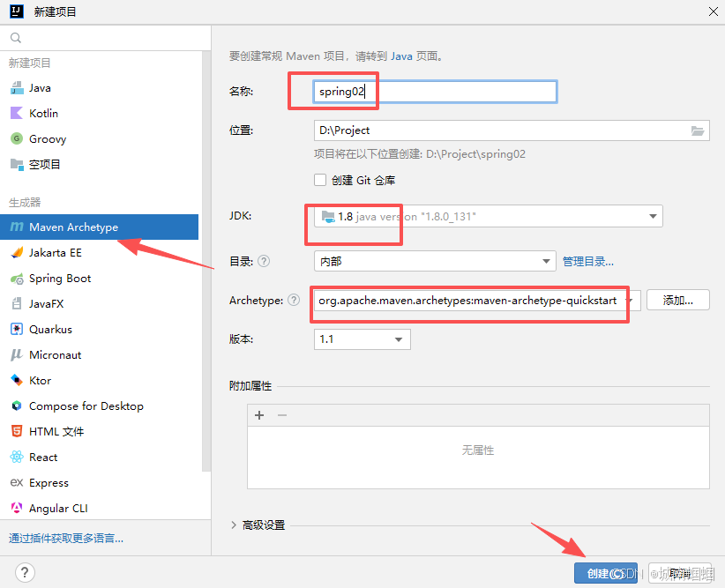Click the Spring Boot icon

tap(16, 279)
